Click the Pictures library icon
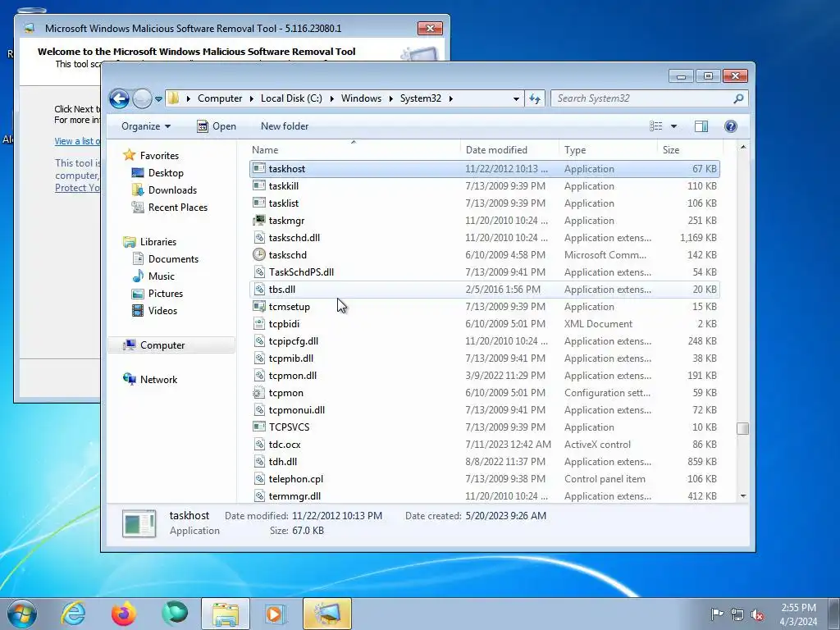 point(138,294)
